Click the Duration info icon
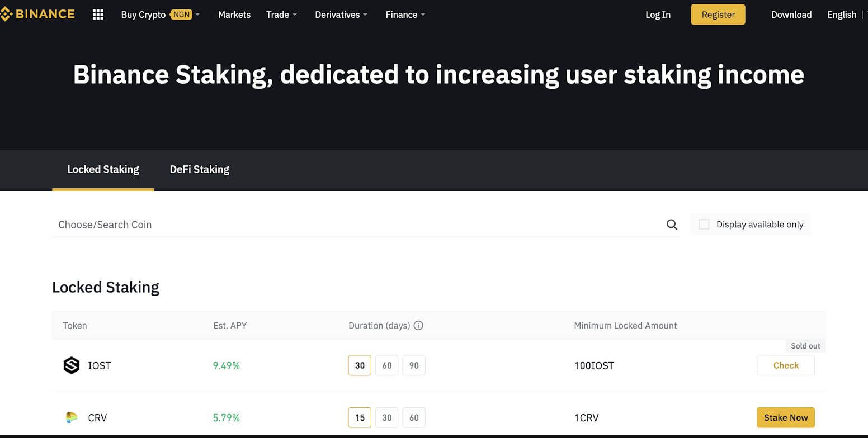 [x=418, y=325]
